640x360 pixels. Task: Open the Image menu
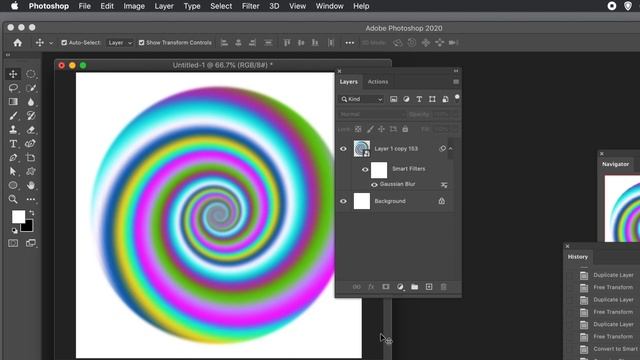coord(134,6)
